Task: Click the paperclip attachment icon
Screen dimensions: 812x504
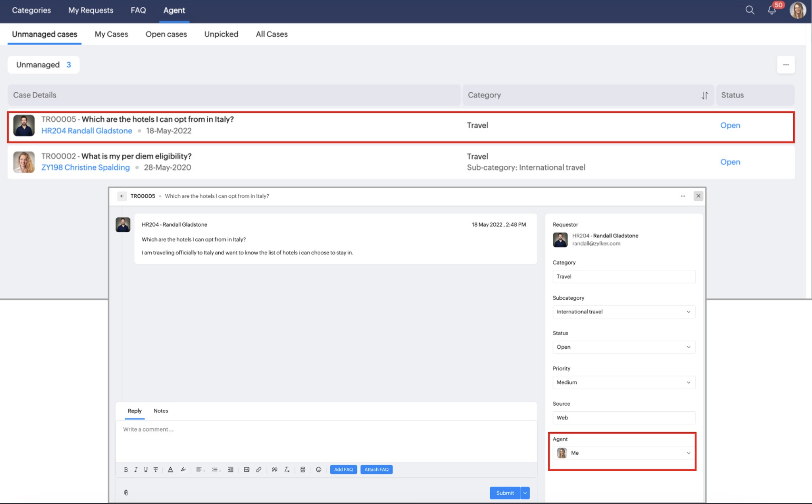Action: point(126,493)
